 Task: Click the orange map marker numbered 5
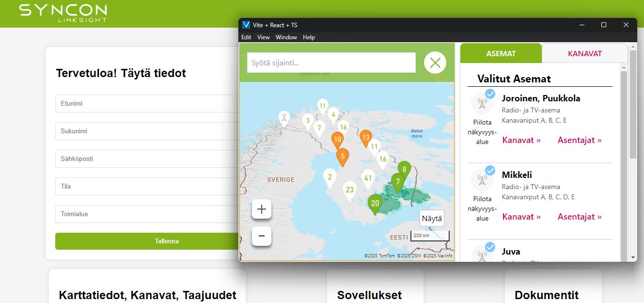coord(343,157)
